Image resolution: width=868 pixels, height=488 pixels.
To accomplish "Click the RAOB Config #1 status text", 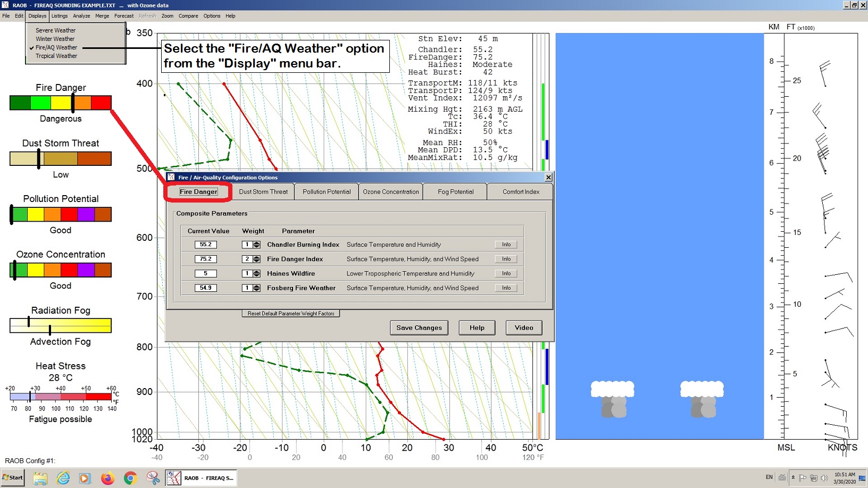I will [x=30, y=461].
